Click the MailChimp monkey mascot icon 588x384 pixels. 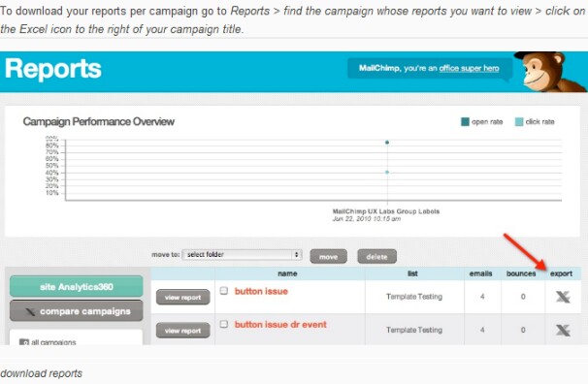[550, 72]
